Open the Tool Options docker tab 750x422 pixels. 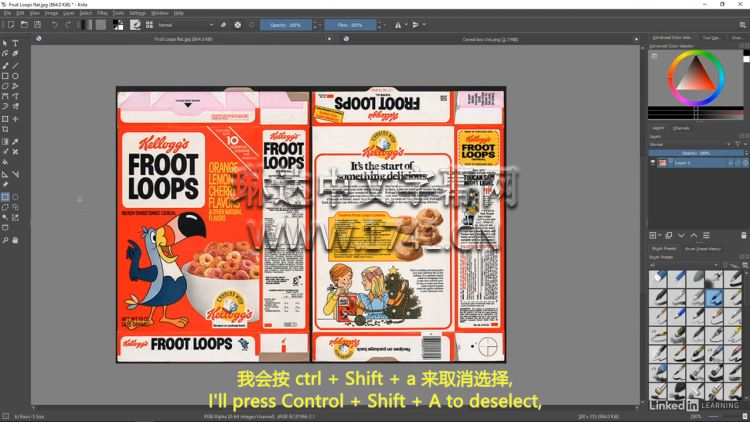tap(711, 38)
